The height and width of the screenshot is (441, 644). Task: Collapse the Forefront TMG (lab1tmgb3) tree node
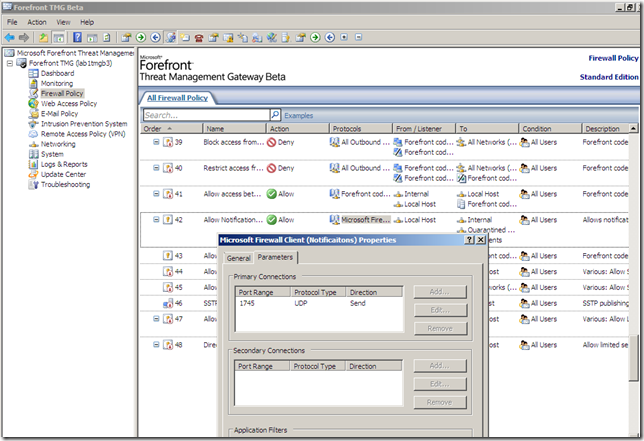[x=10, y=63]
